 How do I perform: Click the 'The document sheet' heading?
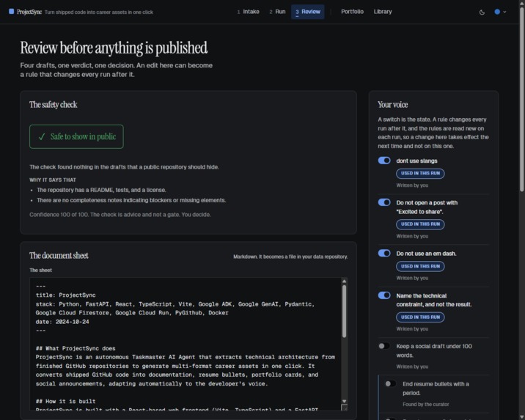[59, 256]
